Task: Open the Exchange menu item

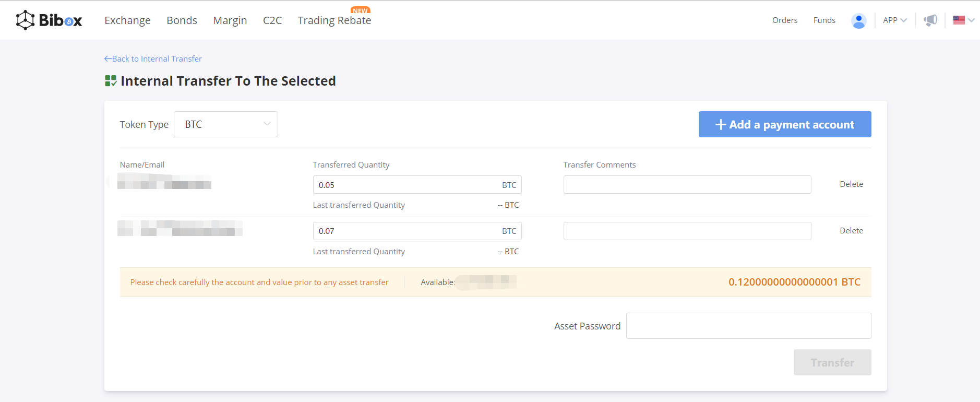Action: [127, 20]
